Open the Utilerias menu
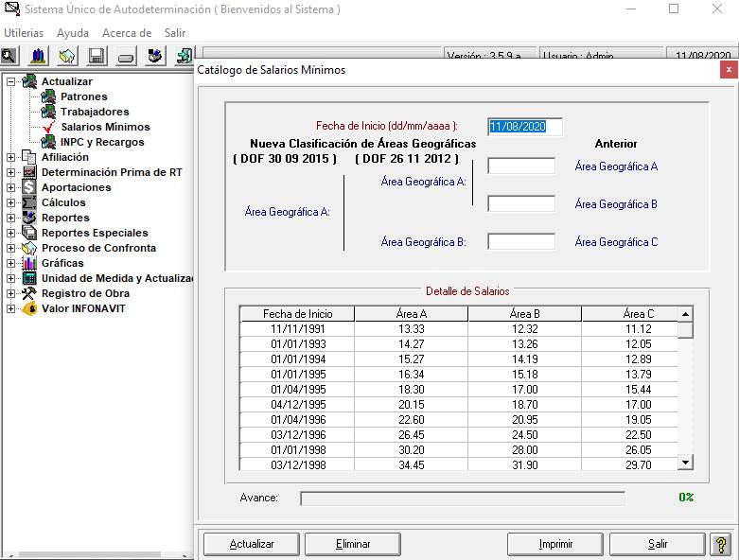Screen dimensions: 739x560 [x=24, y=33]
